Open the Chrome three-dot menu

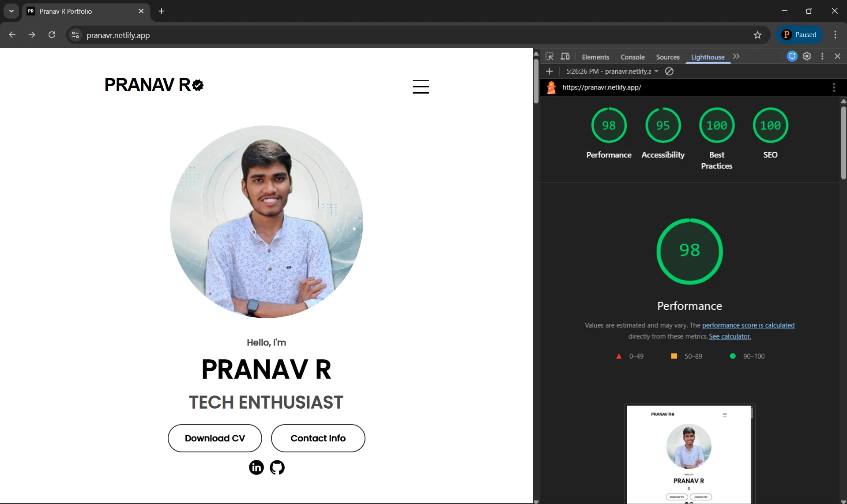click(835, 35)
